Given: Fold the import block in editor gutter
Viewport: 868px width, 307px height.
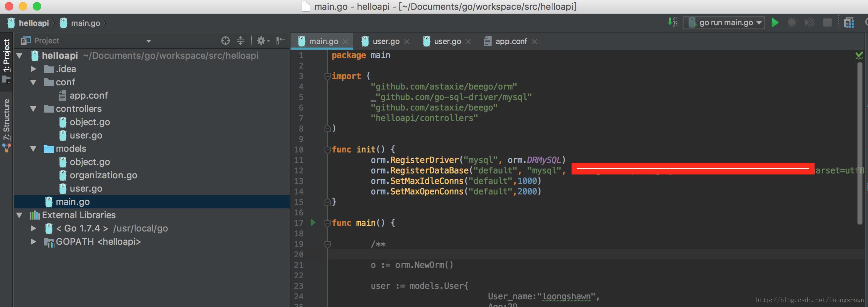Looking at the screenshot, I should [327, 76].
